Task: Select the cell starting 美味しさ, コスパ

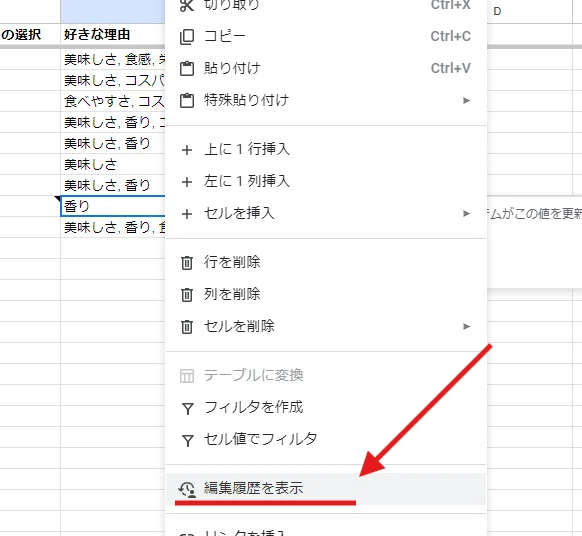Action: [113, 80]
